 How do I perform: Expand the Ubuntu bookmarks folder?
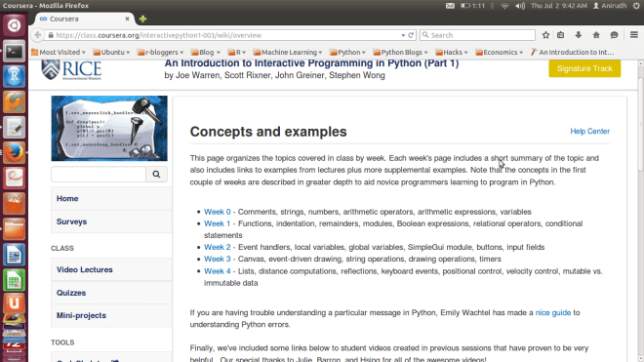(x=111, y=52)
